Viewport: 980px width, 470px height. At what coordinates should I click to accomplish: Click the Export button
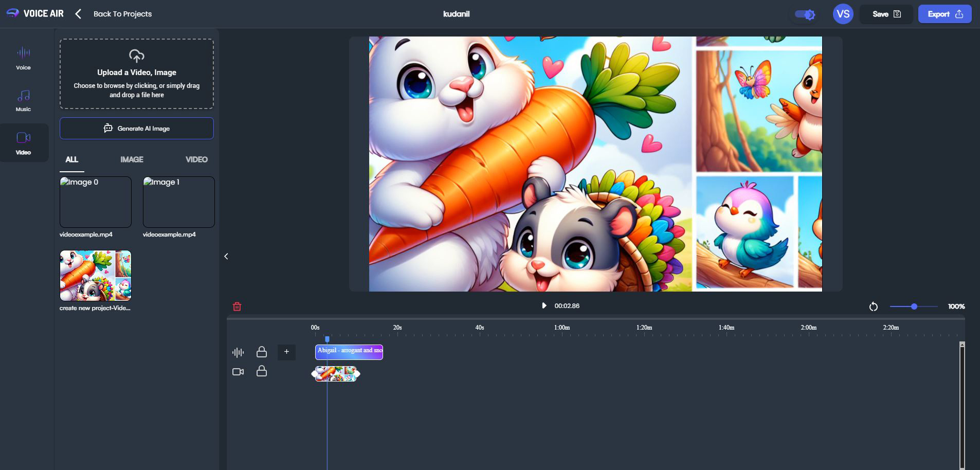(945, 14)
